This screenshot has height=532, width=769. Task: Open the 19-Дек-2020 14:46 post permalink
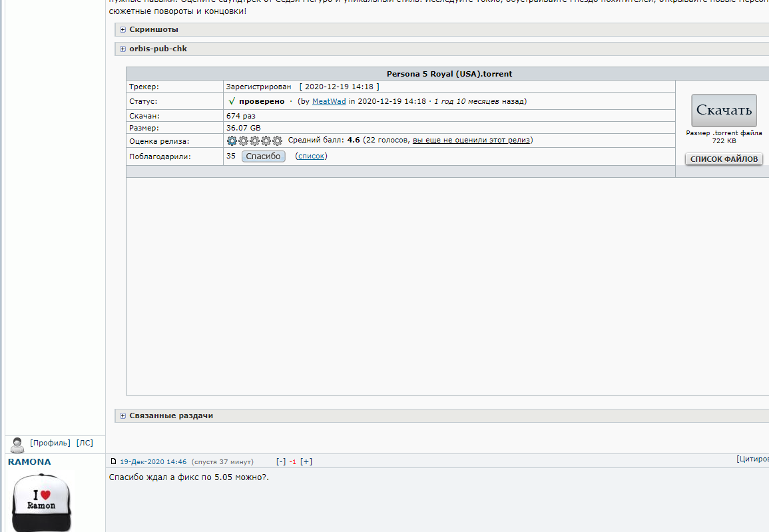pos(153,462)
